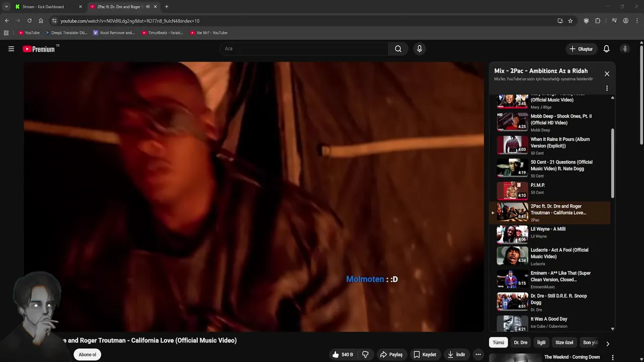Play Ludacris - Act A Fool
Screen dimensions: 644x362
549,256
